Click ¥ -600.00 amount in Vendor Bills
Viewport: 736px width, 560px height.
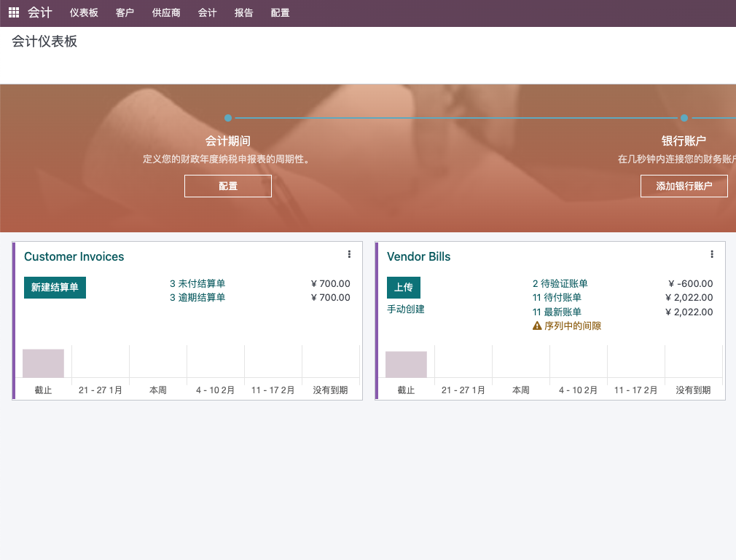tap(691, 284)
